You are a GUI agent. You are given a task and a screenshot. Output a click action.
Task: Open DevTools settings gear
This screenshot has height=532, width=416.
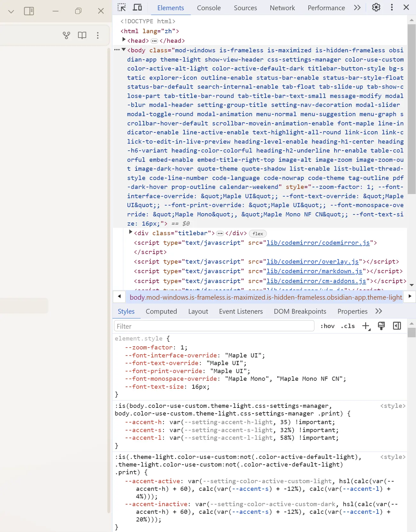click(x=376, y=7)
